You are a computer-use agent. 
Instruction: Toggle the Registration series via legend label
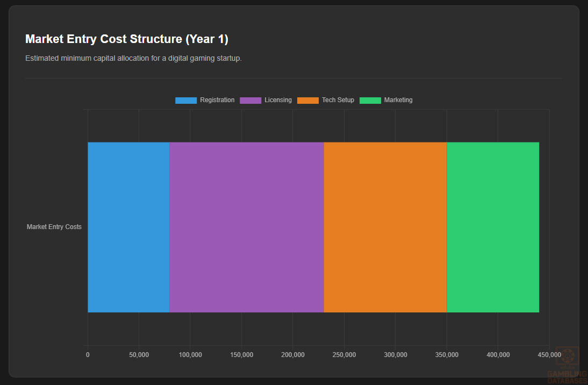(217, 100)
